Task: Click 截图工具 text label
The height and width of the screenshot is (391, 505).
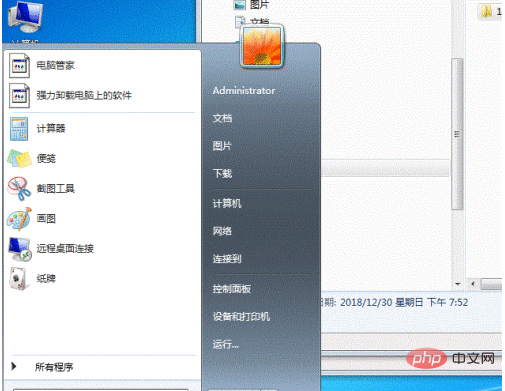Action: pos(55,189)
